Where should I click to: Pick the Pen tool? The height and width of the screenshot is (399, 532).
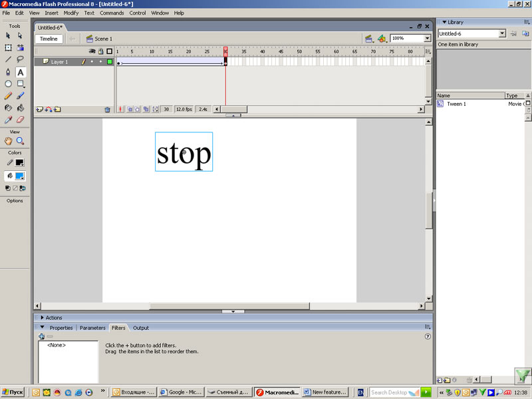point(8,72)
